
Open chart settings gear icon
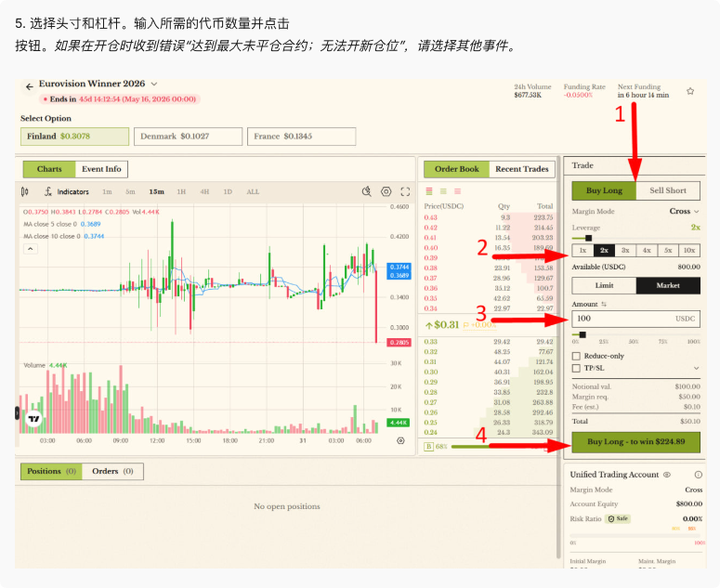[x=386, y=191]
